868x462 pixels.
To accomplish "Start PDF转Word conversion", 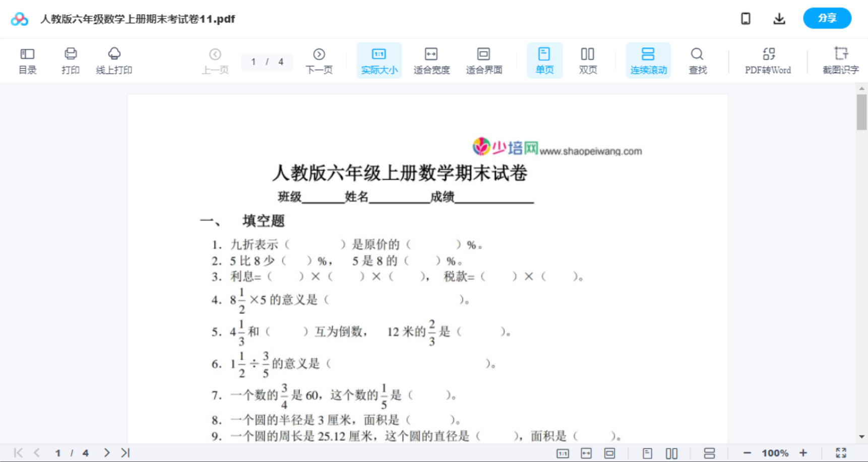I will (x=768, y=60).
